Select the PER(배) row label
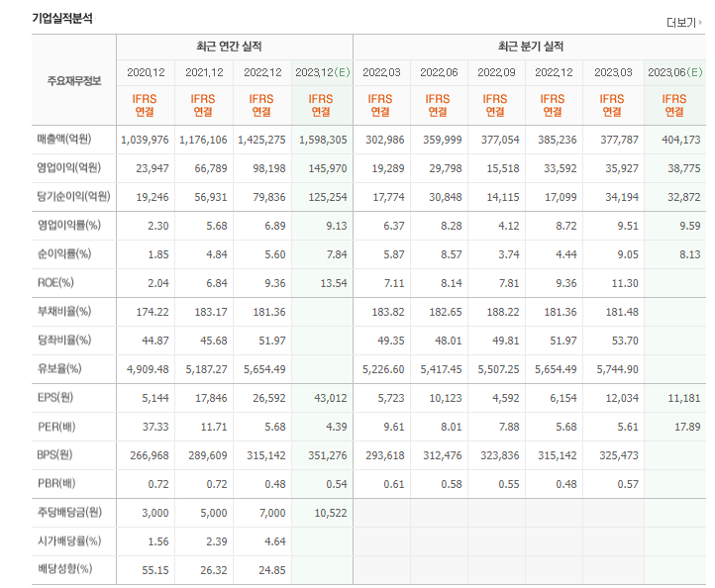The image size is (715, 588). coord(56,427)
